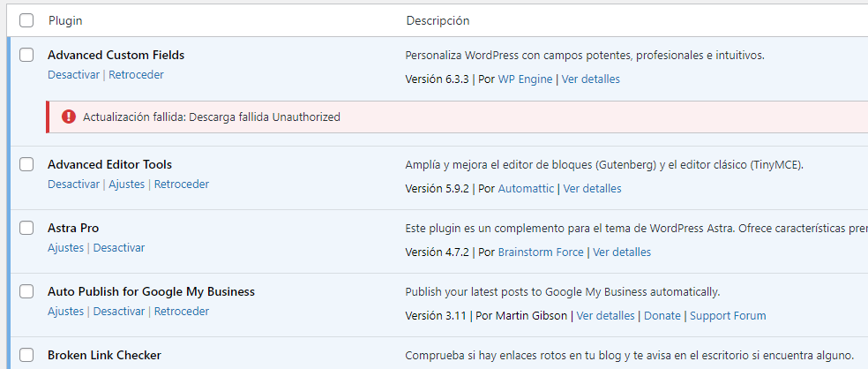Open the Brainstorm Force author link
The image size is (868, 369).
click(541, 252)
